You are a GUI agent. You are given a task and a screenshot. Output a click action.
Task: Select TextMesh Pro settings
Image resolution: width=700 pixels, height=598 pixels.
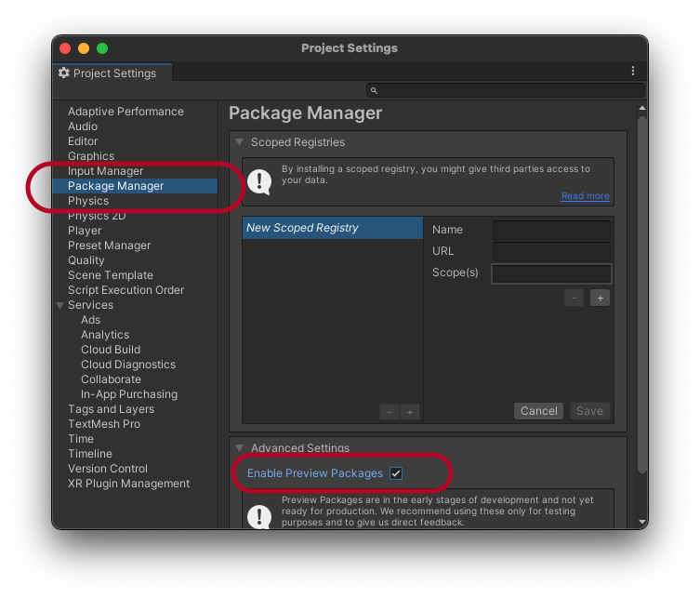click(x=104, y=424)
